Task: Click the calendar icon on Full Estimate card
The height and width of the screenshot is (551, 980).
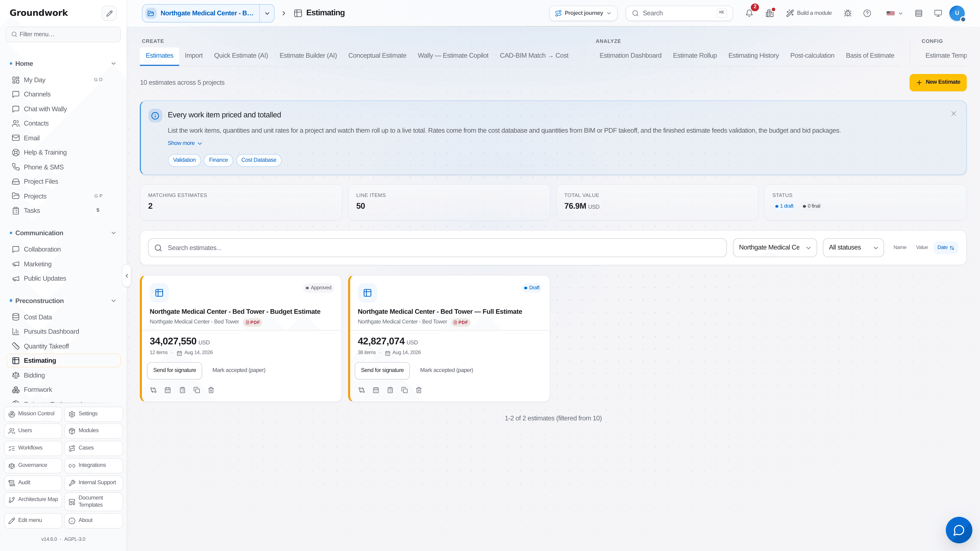Action: coord(376,390)
